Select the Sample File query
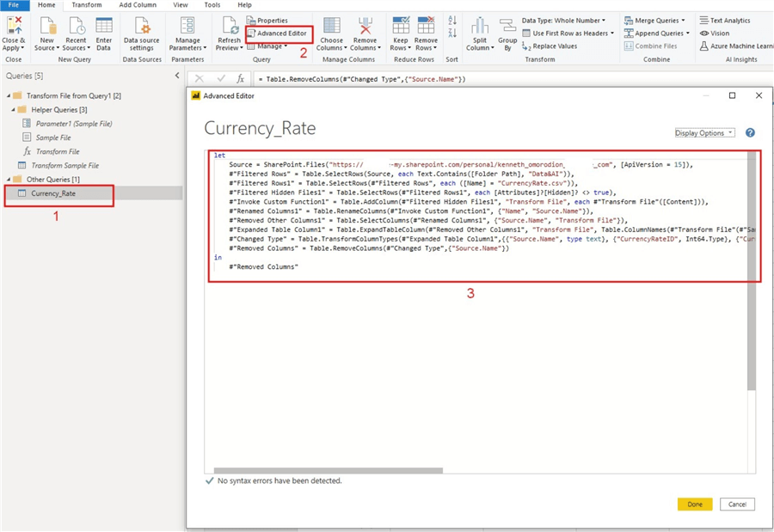This screenshot has width=774, height=532. pyautogui.click(x=52, y=138)
